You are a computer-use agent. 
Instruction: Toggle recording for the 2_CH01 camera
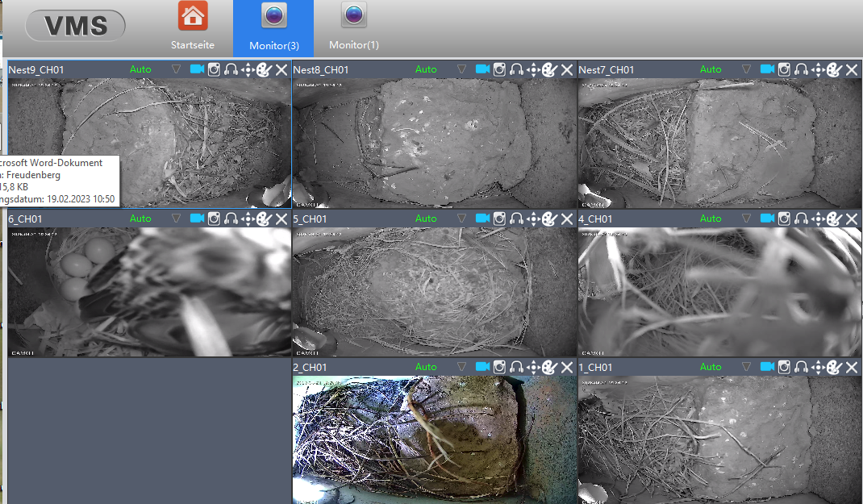click(x=482, y=367)
